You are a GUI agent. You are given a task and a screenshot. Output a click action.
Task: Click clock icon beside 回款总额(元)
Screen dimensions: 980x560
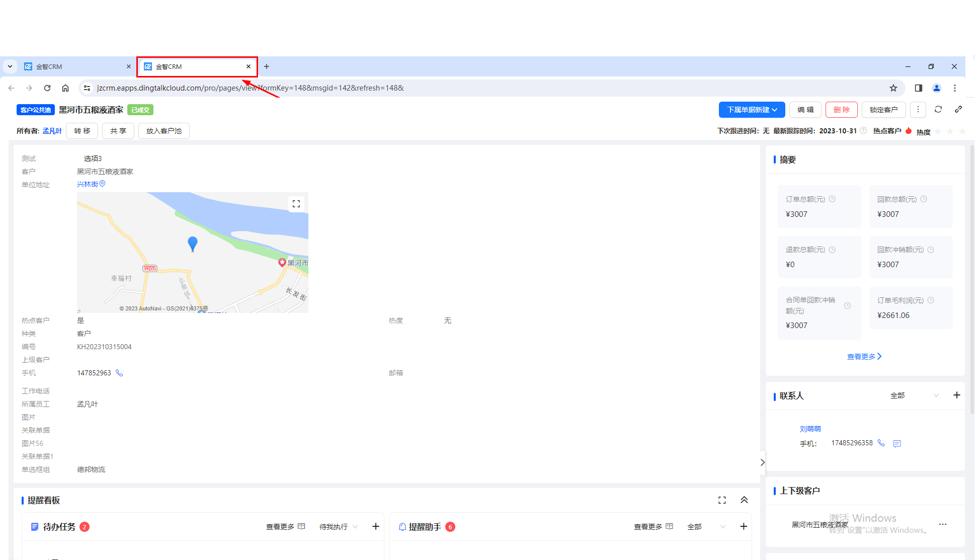click(x=924, y=199)
